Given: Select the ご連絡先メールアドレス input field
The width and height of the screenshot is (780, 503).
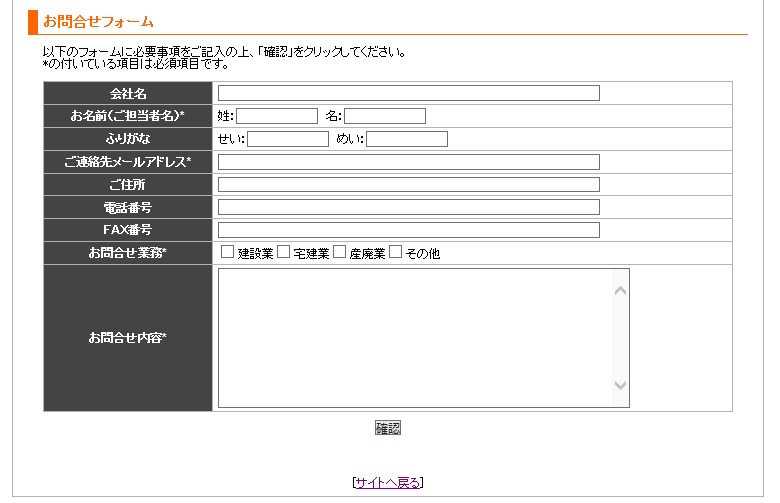Looking at the screenshot, I should (x=408, y=162).
